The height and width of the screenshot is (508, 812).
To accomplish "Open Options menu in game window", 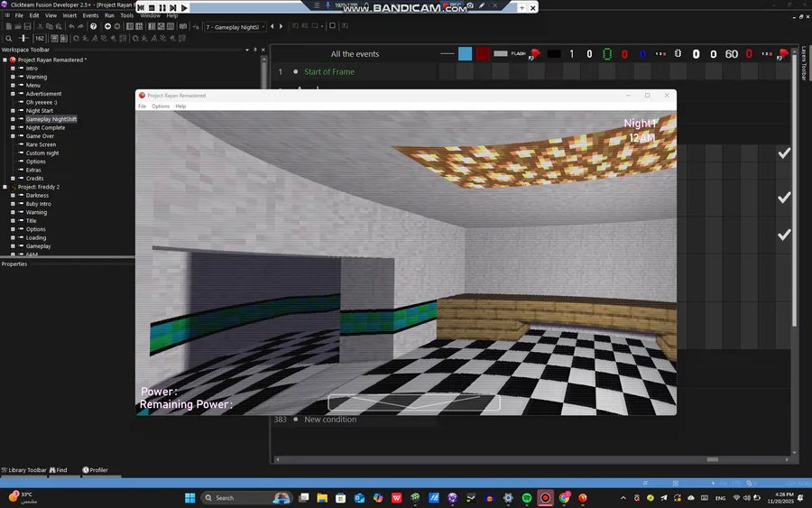I will [161, 106].
